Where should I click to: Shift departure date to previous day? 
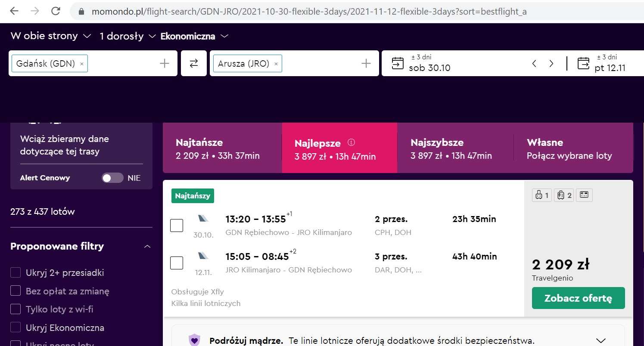tap(534, 64)
